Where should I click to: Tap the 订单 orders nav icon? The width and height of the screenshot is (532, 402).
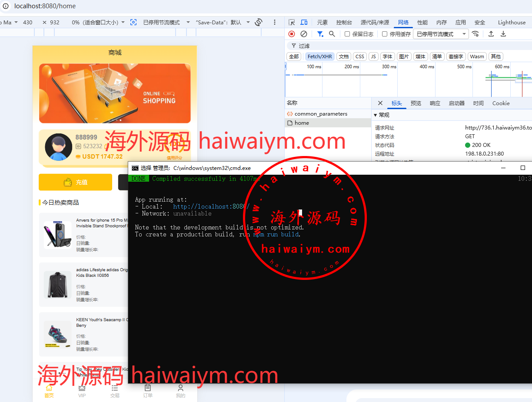tap(148, 391)
